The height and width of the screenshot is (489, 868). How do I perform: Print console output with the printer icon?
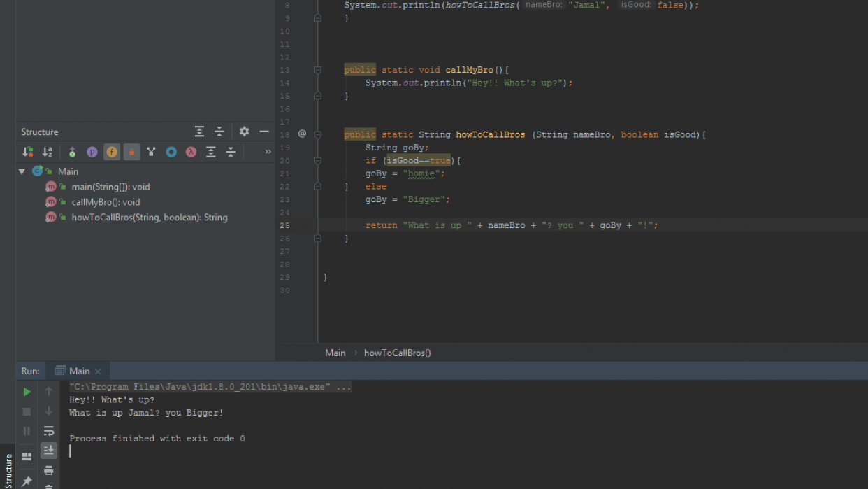pos(49,470)
